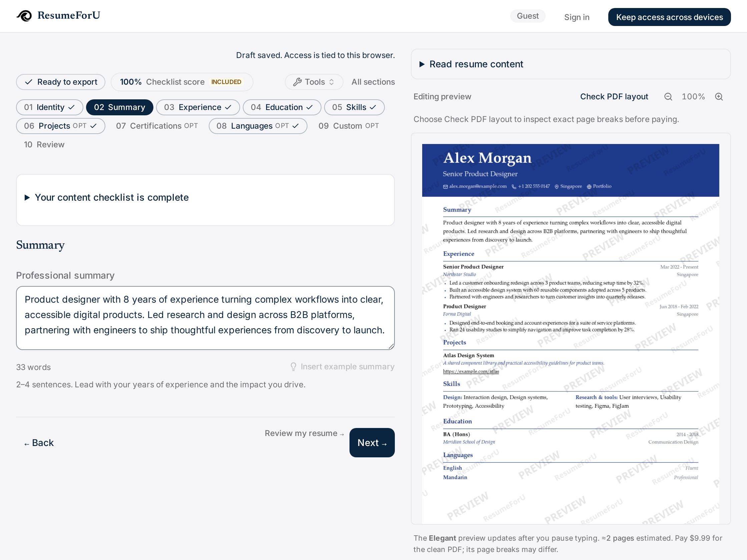
Task: Click Insert example summary text
Action: point(347,367)
